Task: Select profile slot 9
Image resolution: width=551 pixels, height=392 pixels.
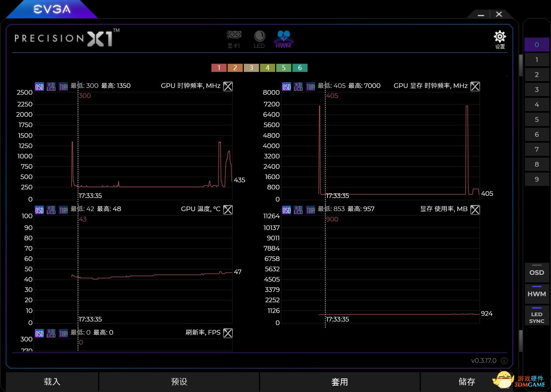Action: point(537,179)
